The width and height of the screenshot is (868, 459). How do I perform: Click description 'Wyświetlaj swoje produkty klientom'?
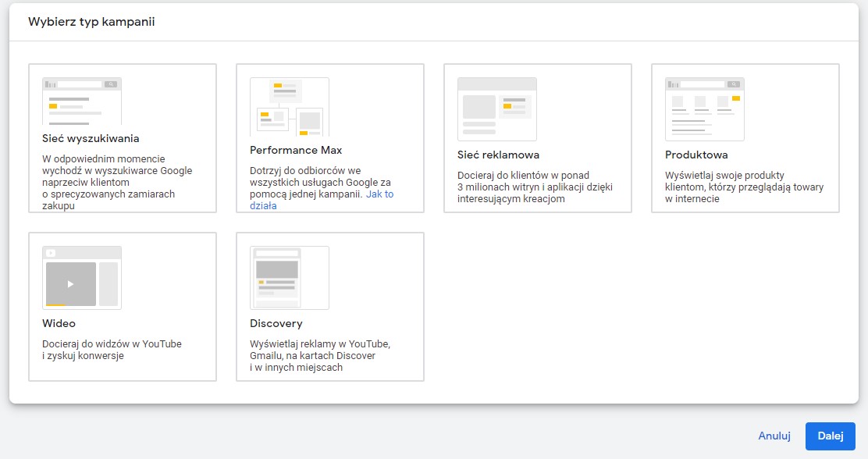744,187
